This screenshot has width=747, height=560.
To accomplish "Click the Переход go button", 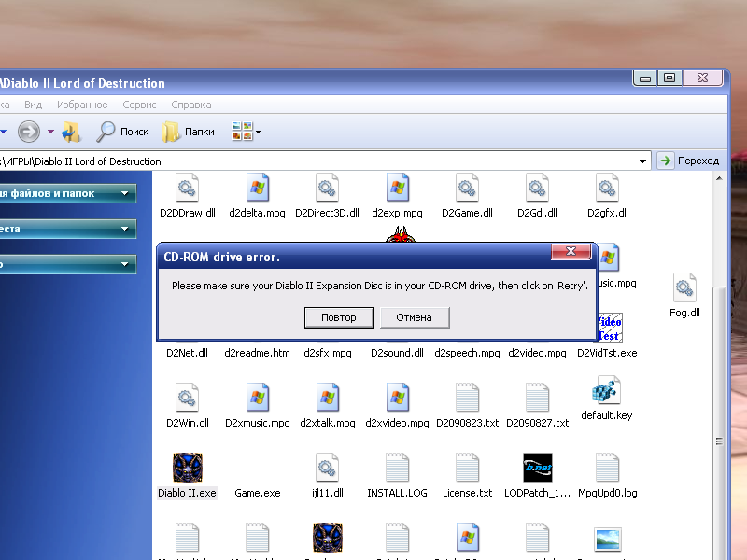I will tap(690, 161).
